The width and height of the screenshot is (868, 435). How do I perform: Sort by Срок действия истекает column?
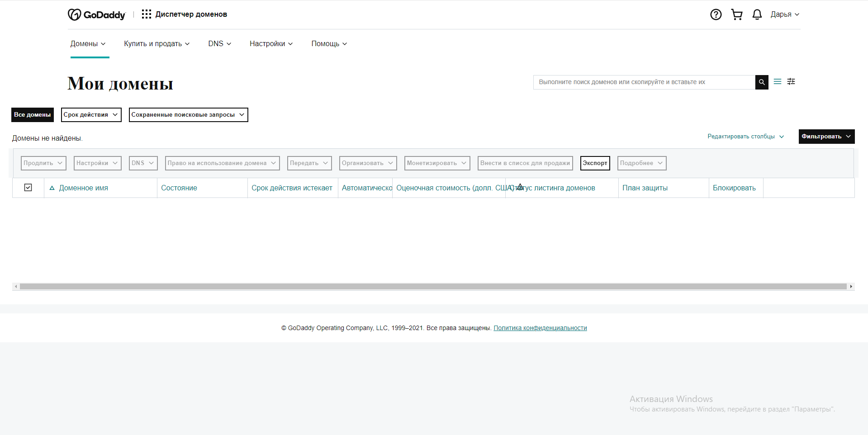tap(292, 188)
